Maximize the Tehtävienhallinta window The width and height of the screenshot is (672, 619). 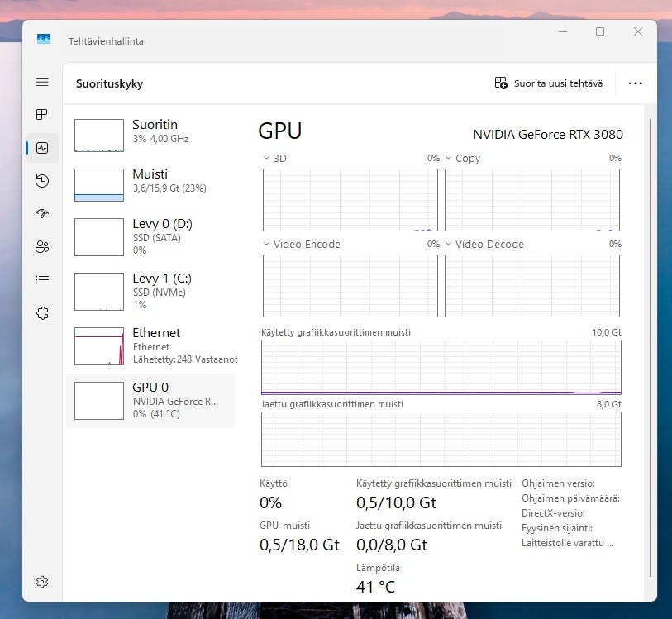(x=600, y=31)
